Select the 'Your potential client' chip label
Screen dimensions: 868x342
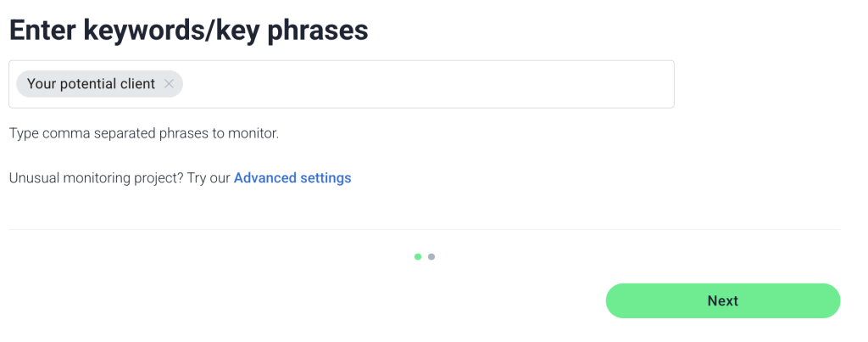(91, 84)
